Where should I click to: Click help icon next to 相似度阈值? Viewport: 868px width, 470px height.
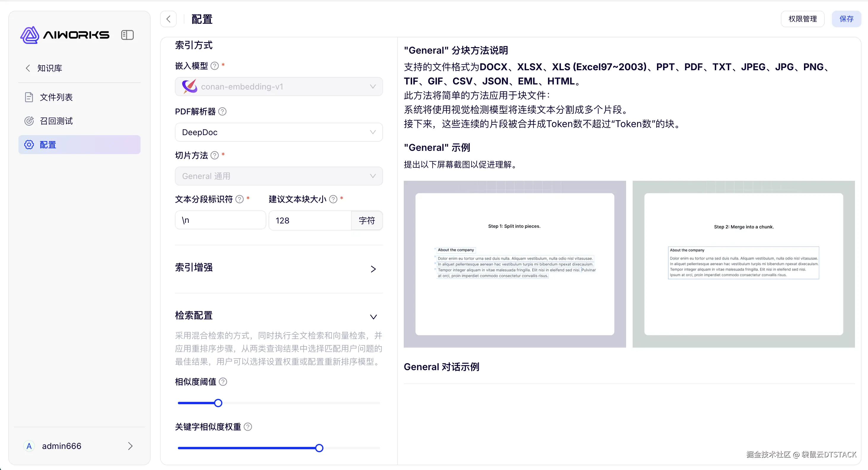pos(223,382)
